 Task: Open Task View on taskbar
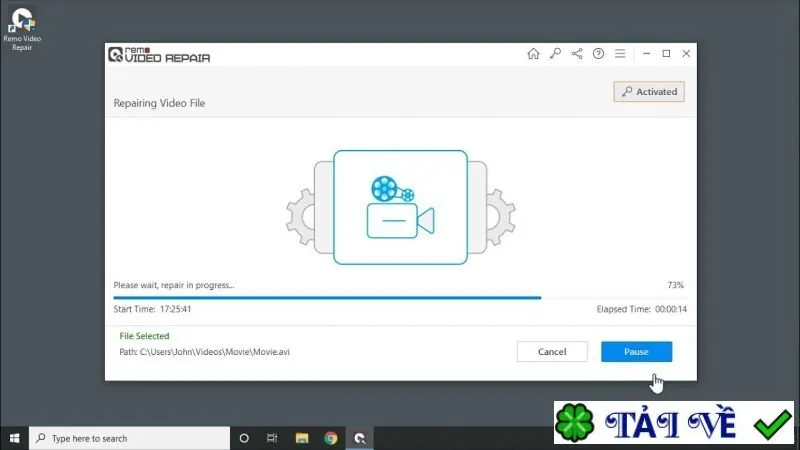tap(272, 438)
